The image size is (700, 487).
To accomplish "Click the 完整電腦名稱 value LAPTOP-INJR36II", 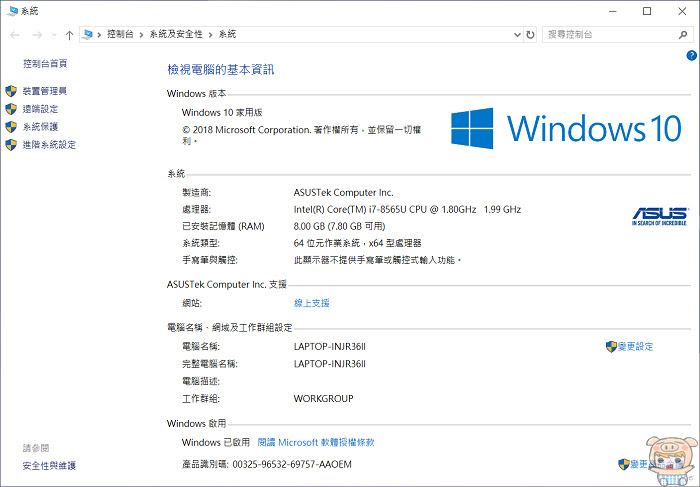I will point(329,364).
